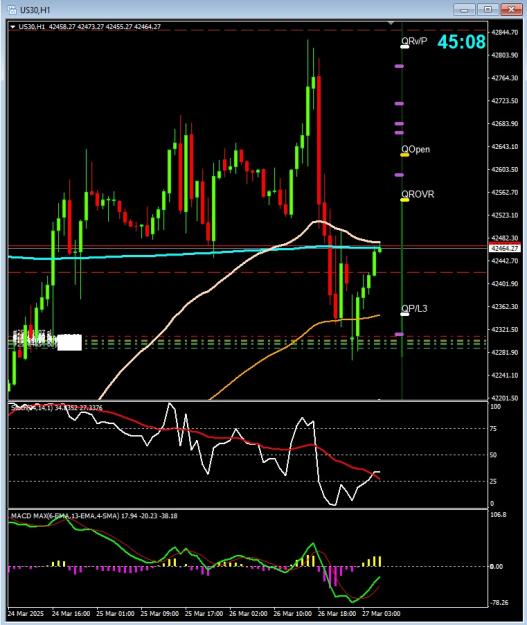Select the QOpen level marker
The image size is (527, 625).
[x=405, y=155]
